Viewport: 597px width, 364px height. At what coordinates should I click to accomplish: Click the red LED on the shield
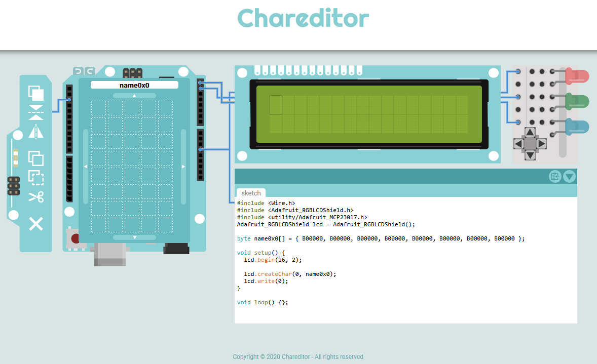point(578,75)
